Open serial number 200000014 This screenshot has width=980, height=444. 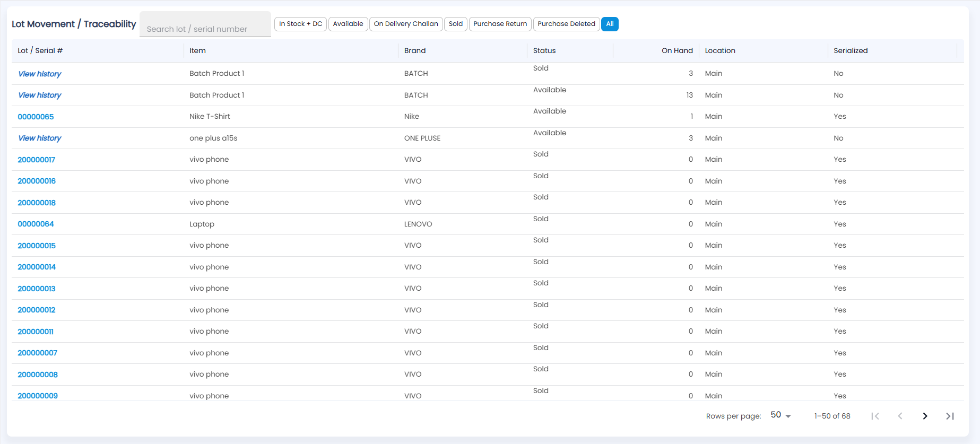click(37, 267)
